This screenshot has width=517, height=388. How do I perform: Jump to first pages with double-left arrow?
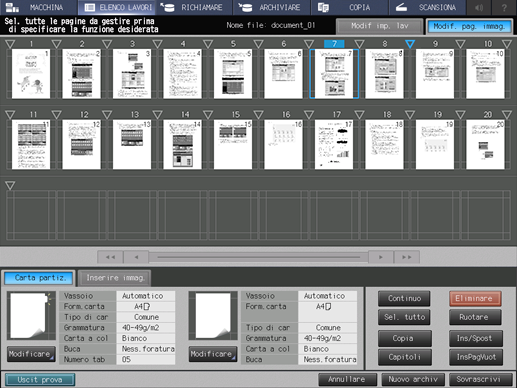coord(110,257)
